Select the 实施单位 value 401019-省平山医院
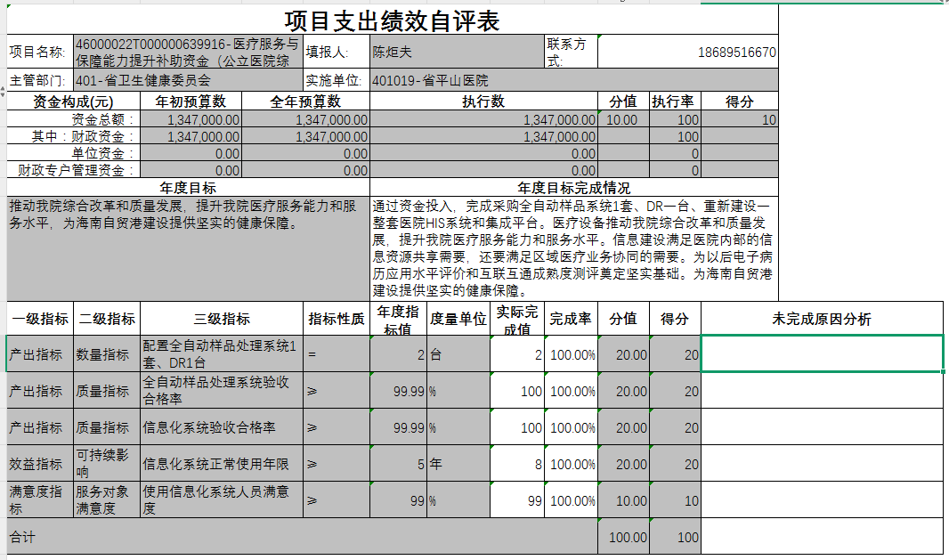Viewport: 949px width, 560px height. click(x=573, y=80)
